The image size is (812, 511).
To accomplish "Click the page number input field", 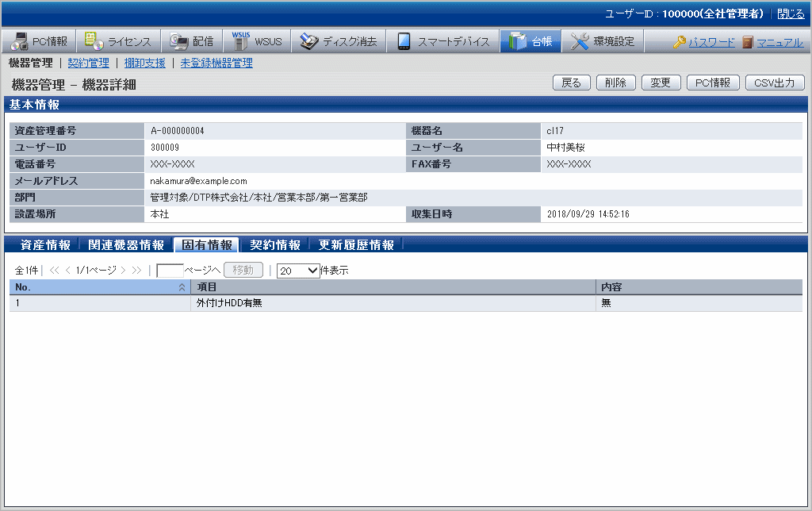I will click(170, 271).
